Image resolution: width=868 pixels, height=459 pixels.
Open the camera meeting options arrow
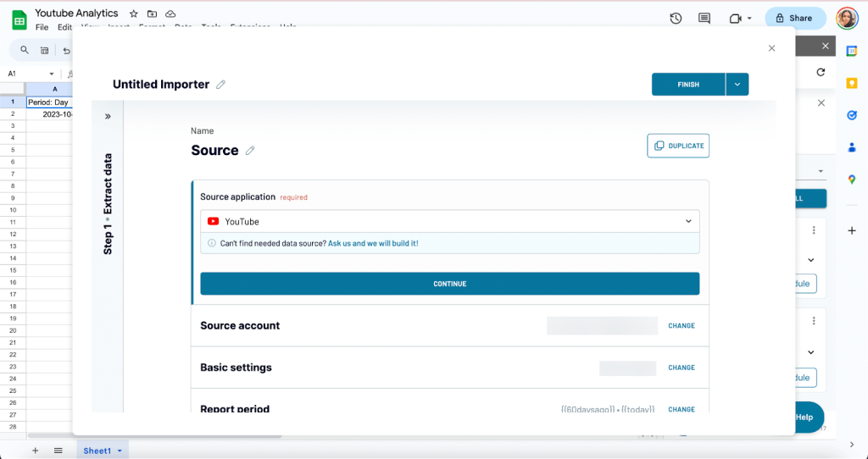[x=749, y=19]
